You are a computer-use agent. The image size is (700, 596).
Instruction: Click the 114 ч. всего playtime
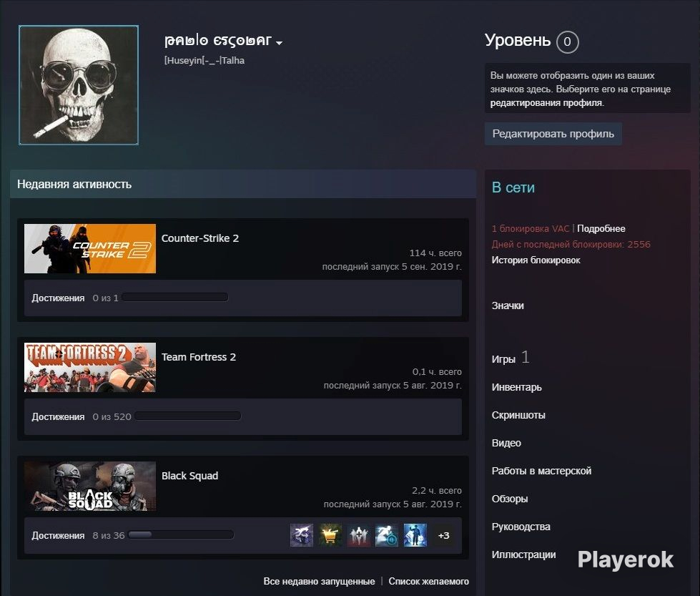pos(435,253)
